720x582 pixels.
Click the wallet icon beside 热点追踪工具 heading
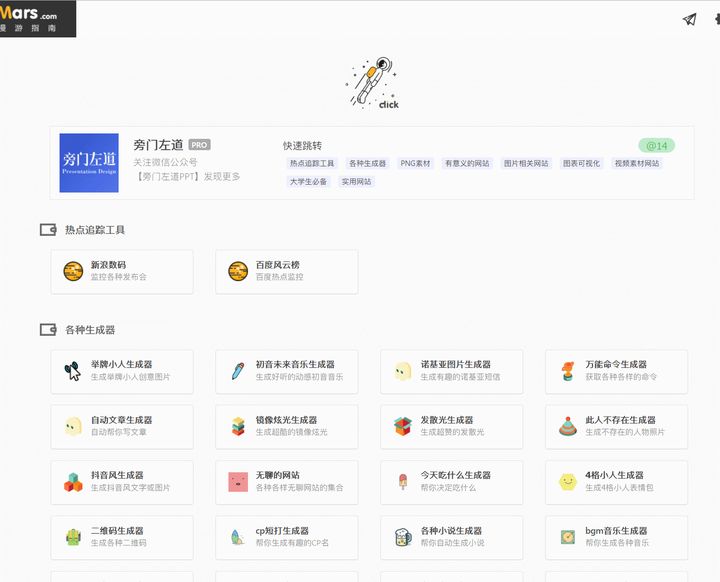(x=48, y=229)
